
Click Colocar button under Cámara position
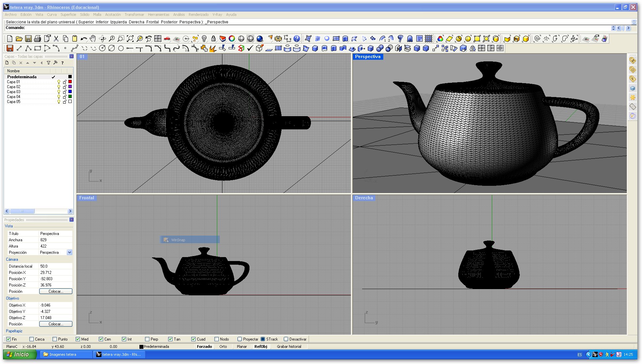coord(56,291)
